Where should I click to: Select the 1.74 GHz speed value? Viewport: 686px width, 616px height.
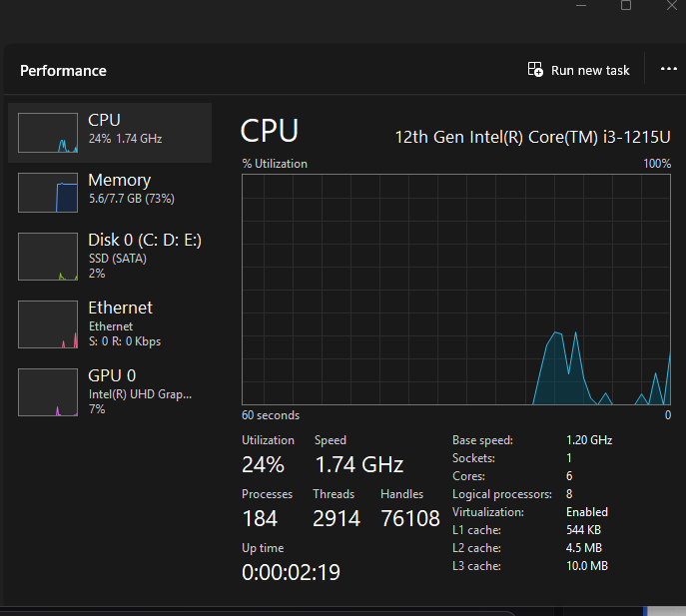pos(358,464)
